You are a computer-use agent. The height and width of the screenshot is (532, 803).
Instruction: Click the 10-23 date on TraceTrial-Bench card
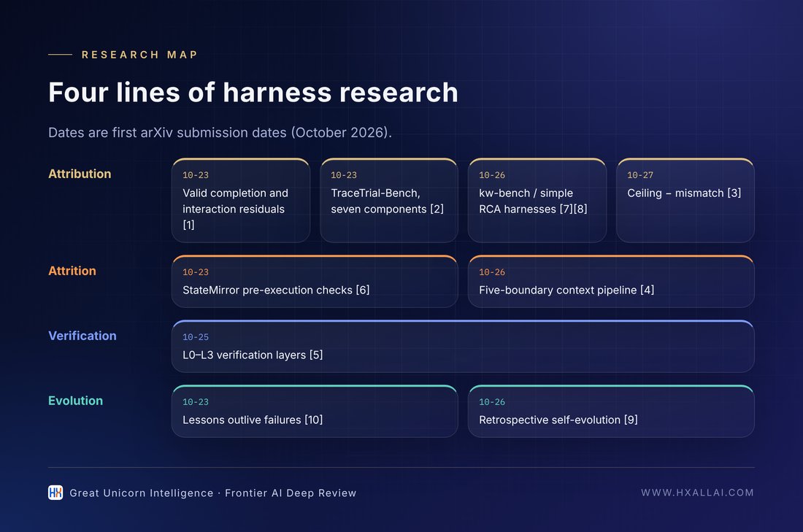344,175
